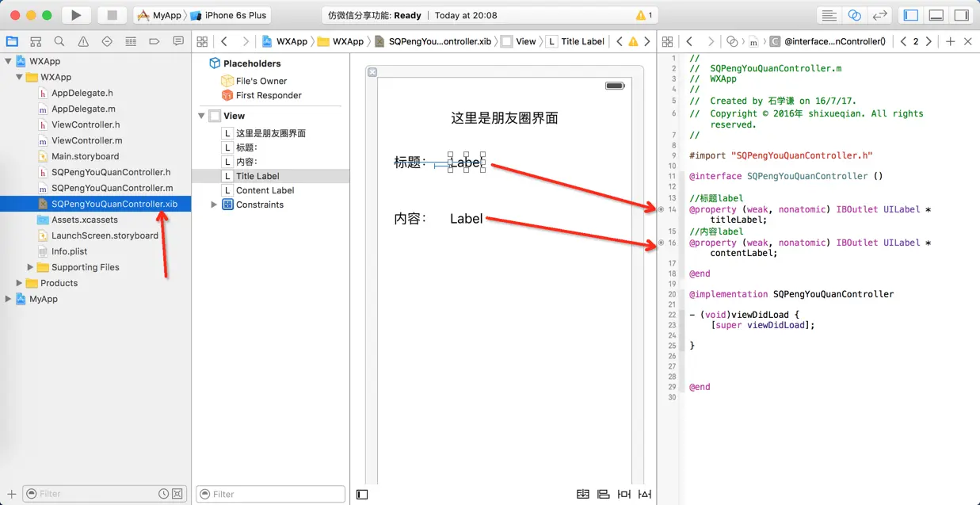Open the @interface symbol jump bar

[x=827, y=42]
